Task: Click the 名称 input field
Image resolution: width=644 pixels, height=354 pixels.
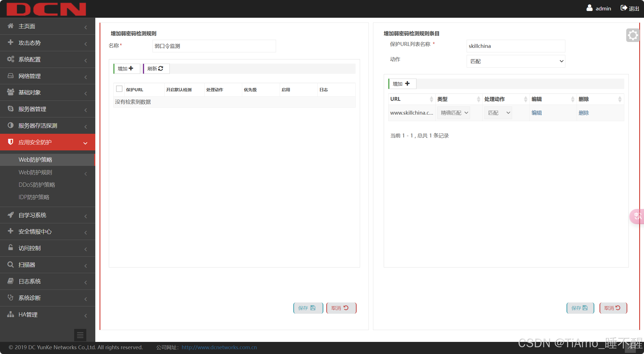Action: point(214,46)
